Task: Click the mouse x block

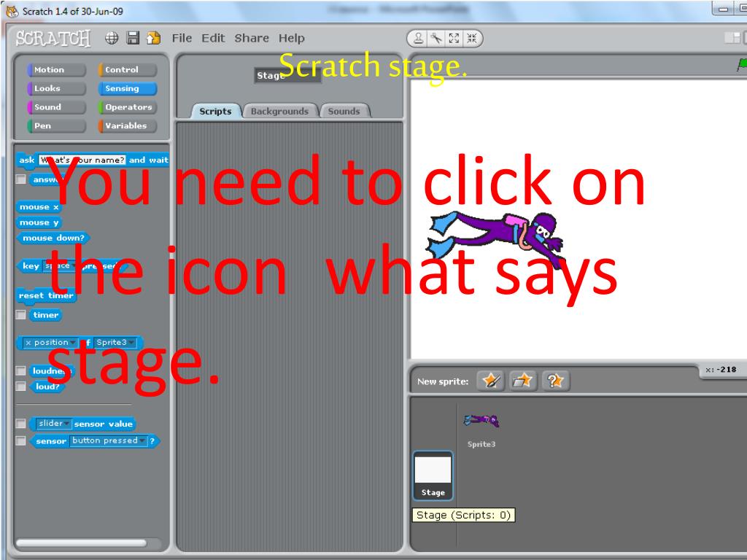Action: (x=39, y=206)
